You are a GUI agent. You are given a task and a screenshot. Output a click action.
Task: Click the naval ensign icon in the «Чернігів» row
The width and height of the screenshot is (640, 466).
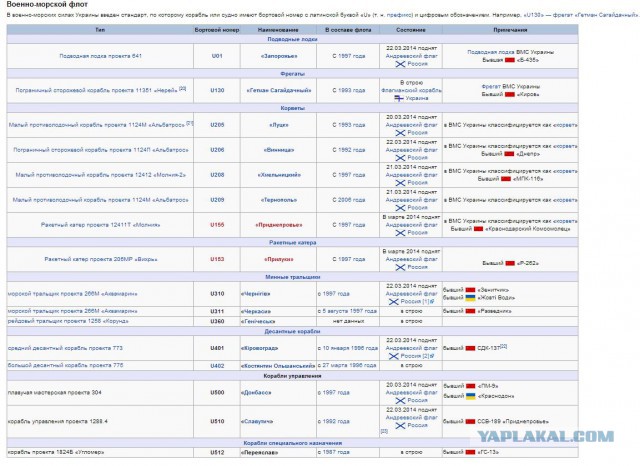(x=393, y=302)
